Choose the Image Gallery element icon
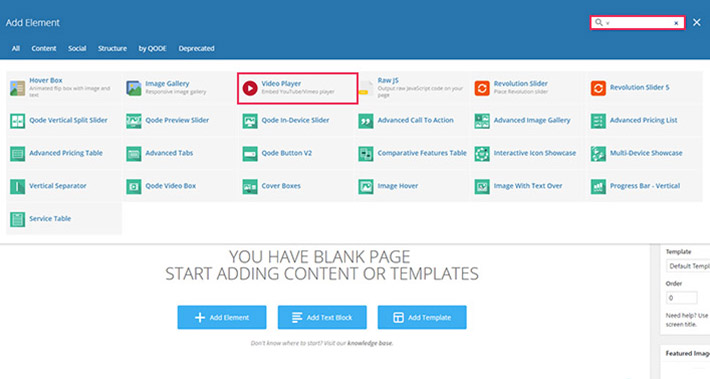The height and width of the screenshot is (379, 710). (134, 88)
